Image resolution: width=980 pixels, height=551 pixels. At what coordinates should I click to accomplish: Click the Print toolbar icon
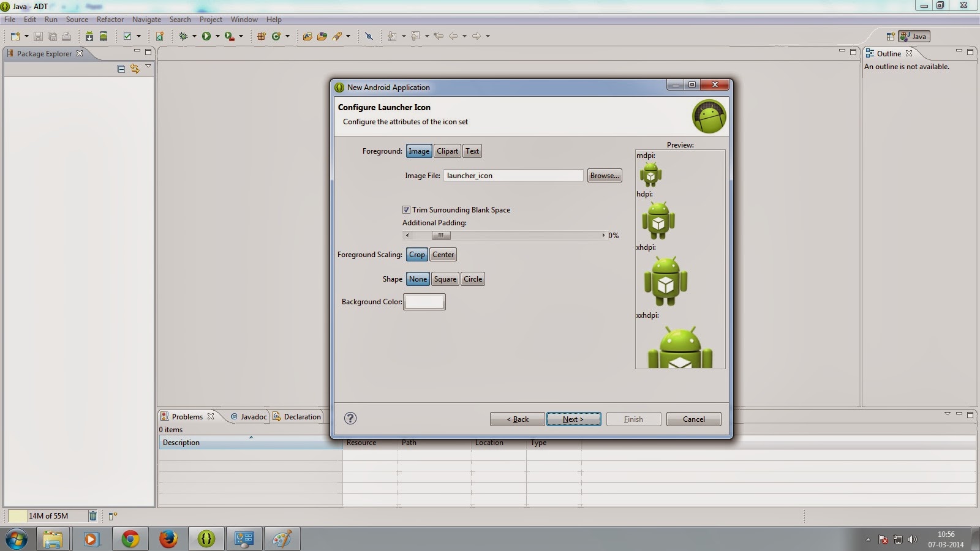pyautogui.click(x=66, y=36)
